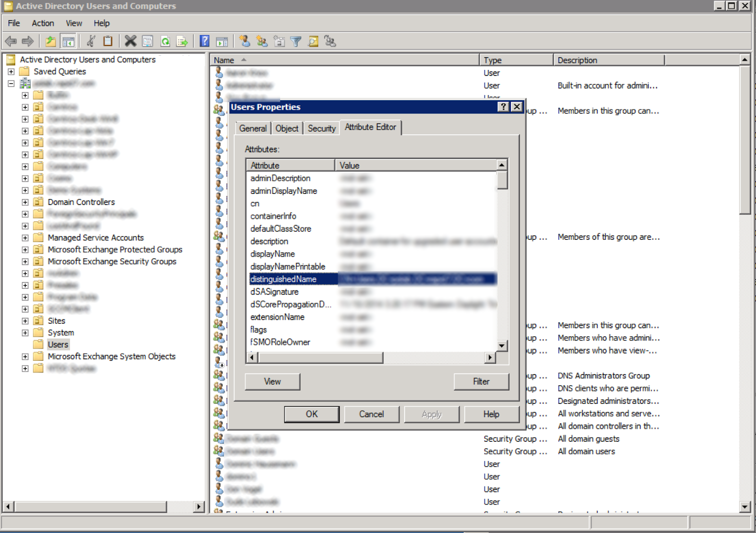Select the adminDescription attribute row
Screen dimensions: 756x533
point(373,178)
